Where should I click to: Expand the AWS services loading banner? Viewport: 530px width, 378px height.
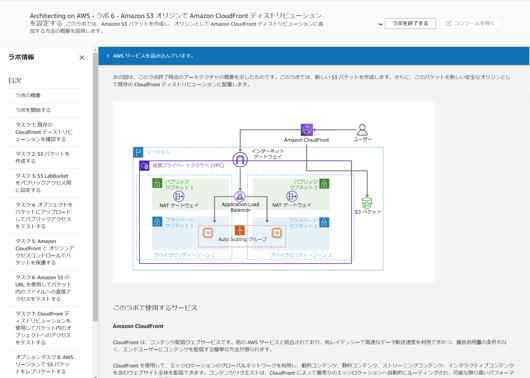click(x=108, y=56)
